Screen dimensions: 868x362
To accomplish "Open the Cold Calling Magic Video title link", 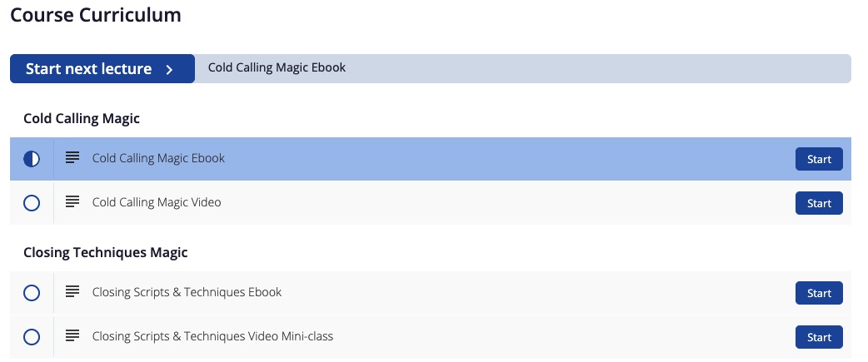I will (x=157, y=202).
